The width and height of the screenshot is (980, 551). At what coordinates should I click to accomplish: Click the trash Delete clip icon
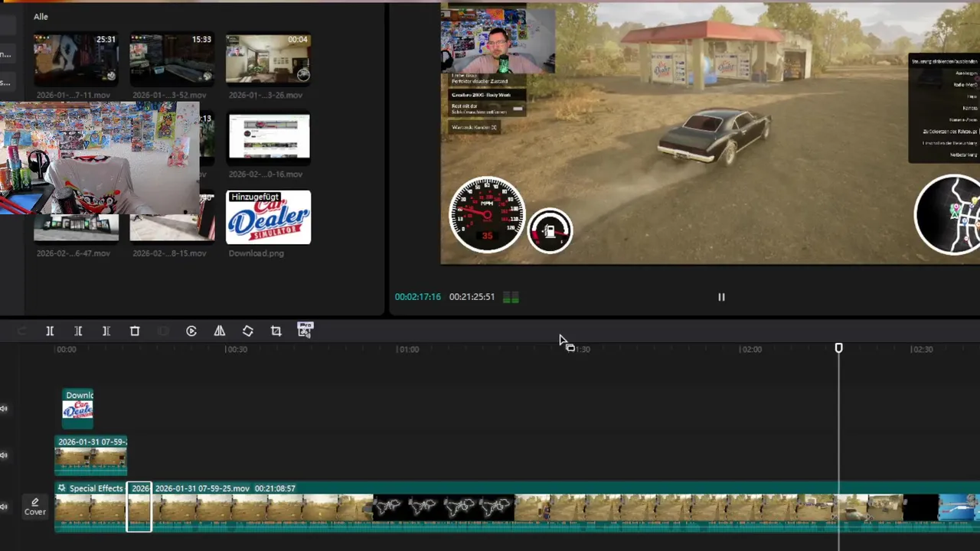135,331
